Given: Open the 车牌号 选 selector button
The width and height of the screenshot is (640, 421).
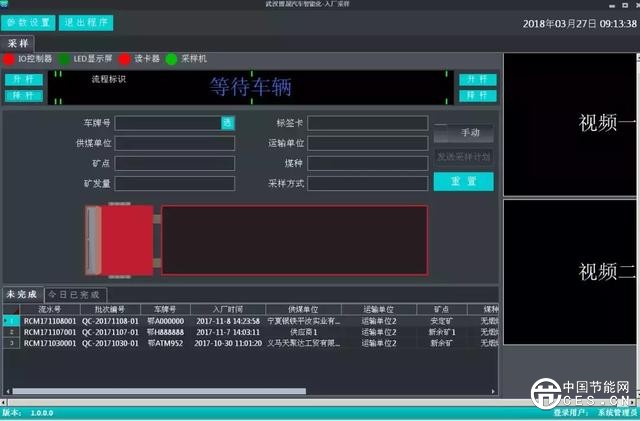Looking at the screenshot, I should coord(228,123).
